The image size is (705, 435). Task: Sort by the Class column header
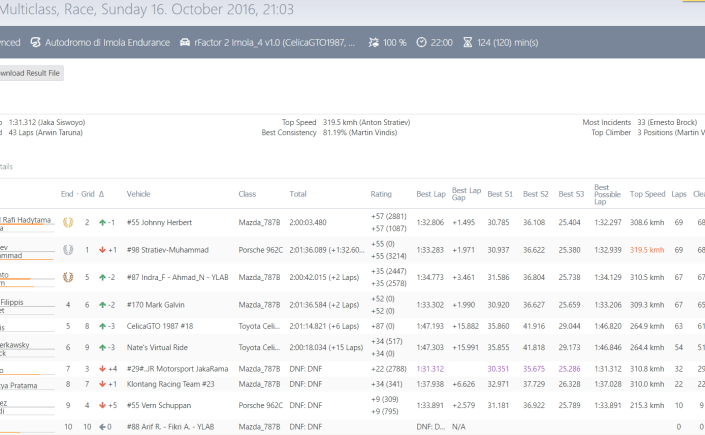[247, 194]
